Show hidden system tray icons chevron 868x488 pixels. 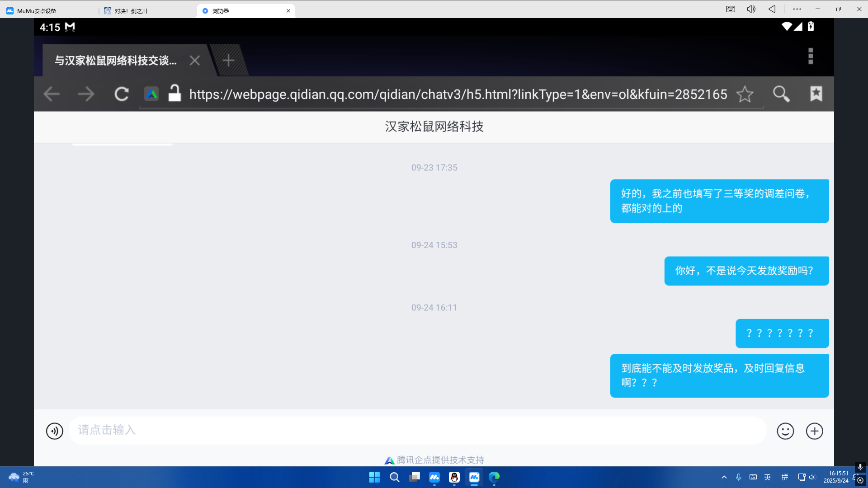[x=724, y=477]
